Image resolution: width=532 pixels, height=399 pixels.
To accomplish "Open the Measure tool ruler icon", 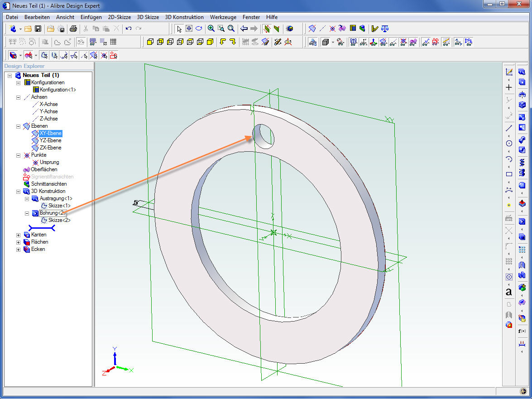I will pos(375,29).
